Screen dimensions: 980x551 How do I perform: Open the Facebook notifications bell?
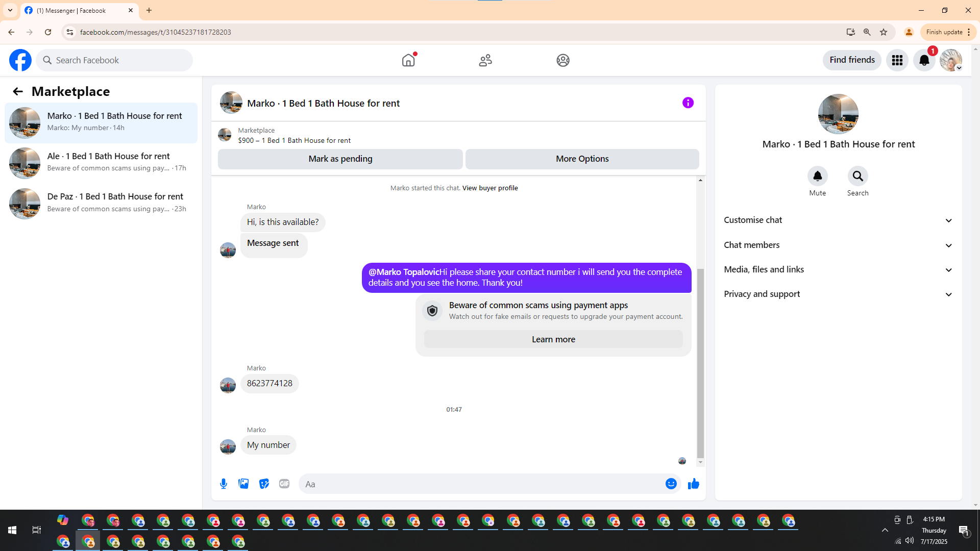[924, 60]
